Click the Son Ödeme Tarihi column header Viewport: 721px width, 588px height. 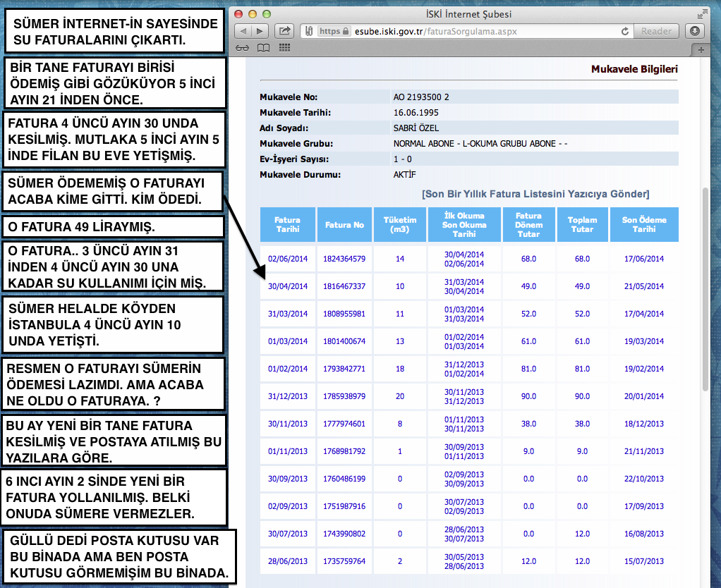(x=643, y=225)
